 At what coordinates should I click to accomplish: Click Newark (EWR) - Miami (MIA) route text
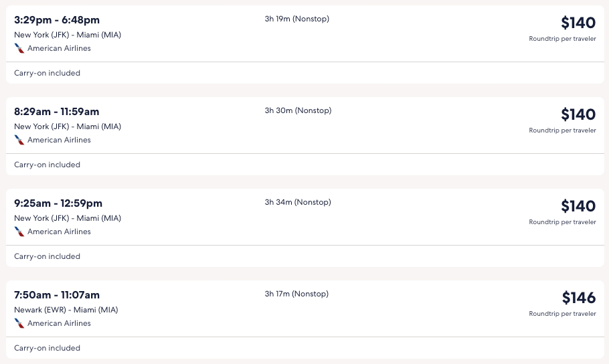click(66, 310)
